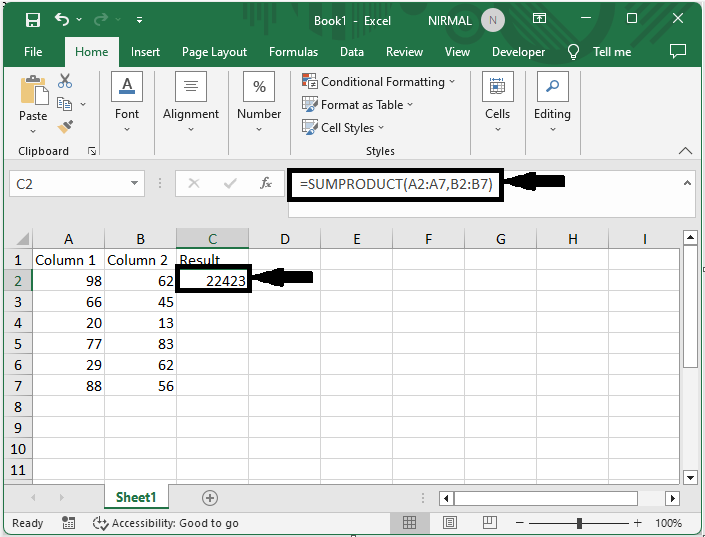Select column D header

(x=285, y=238)
